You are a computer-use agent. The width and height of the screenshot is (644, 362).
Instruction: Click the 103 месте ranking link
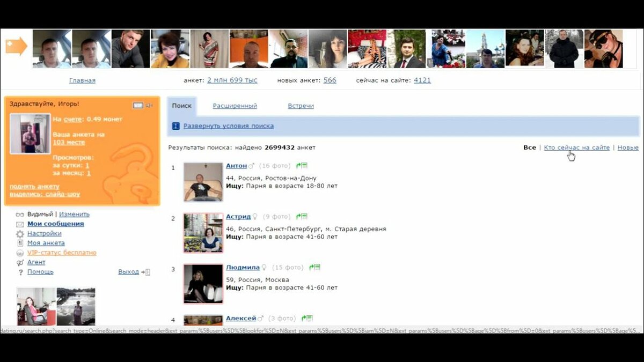pyautogui.click(x=69, y=143)
